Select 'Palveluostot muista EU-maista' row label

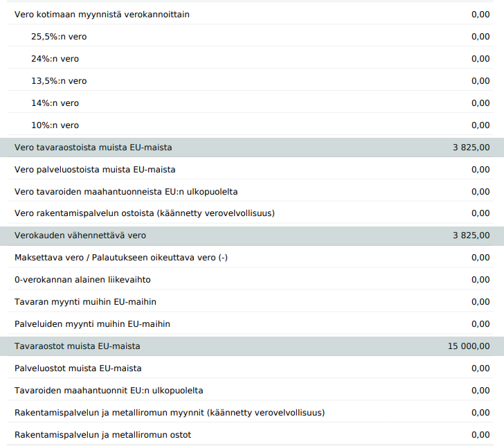78,368
